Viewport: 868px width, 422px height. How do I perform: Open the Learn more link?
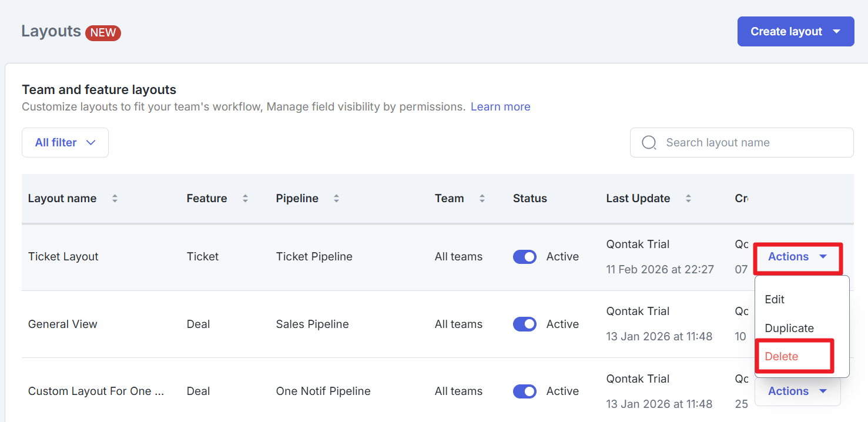[500, 107]
